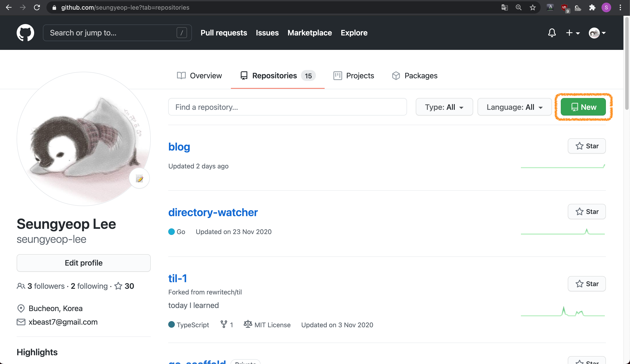Star the directory-watcher repository
Image resolution: width=630 pixels, height=364 pixels.
586,212
